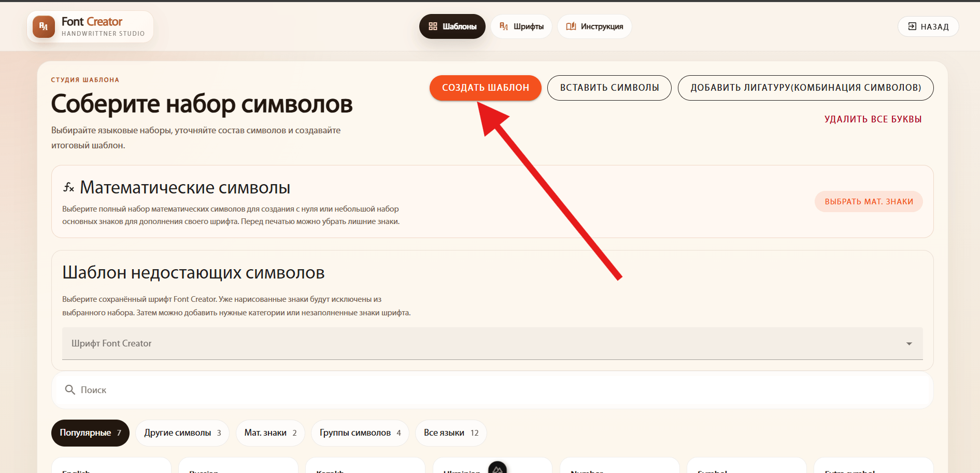Click ДОБАВИТЬ ЛИГАТУРУ button
This screenshot has height=473, width=980.
point(806,88)
